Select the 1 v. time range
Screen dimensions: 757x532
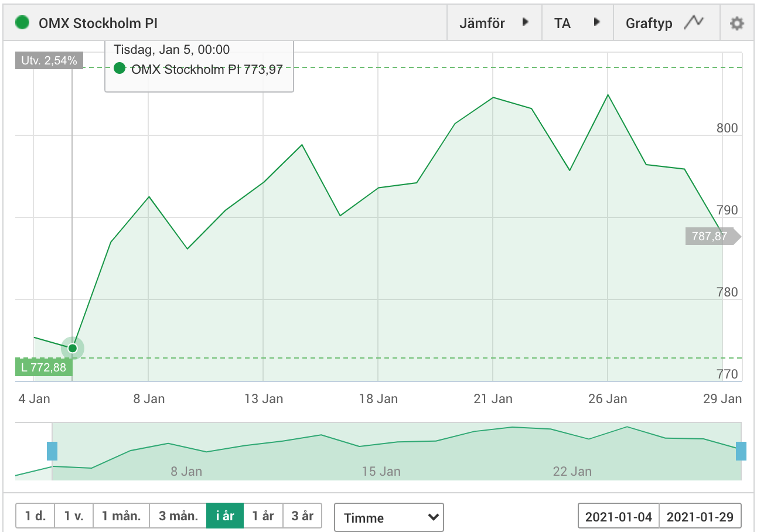tap(74, 516)
